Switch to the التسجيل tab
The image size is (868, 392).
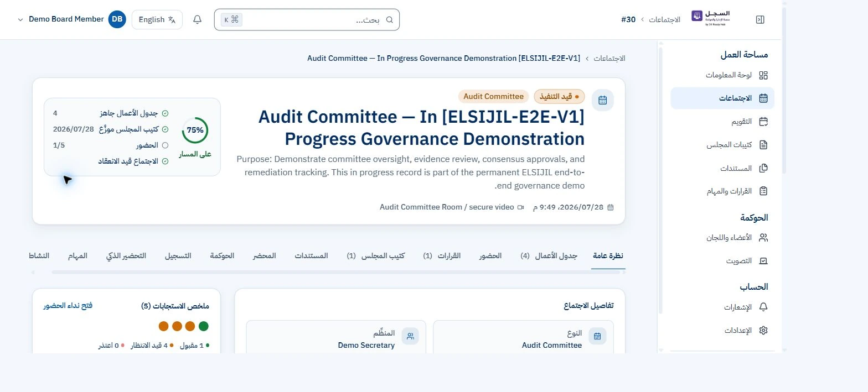[x=178, y=256]
